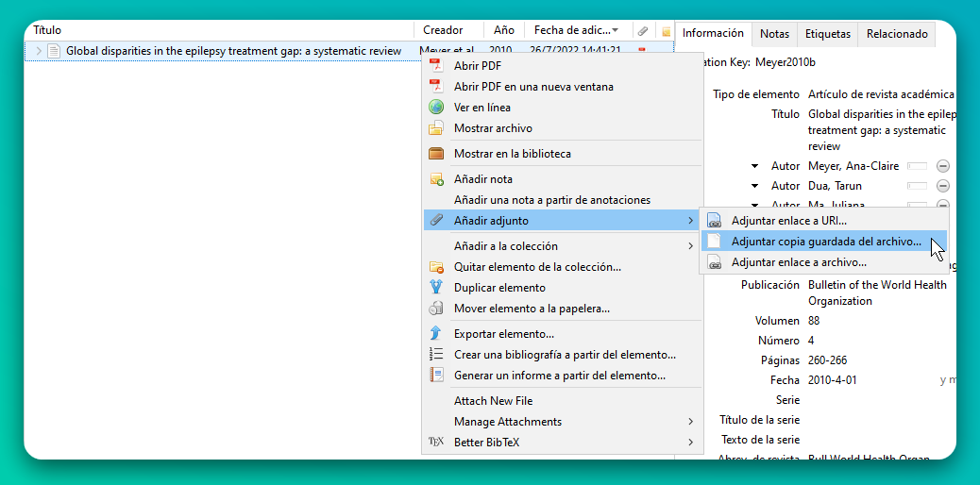980x485 pixels.
Task: Click Abrir PDF en una nueva ventana icon
Action: (x=435, y=86)
